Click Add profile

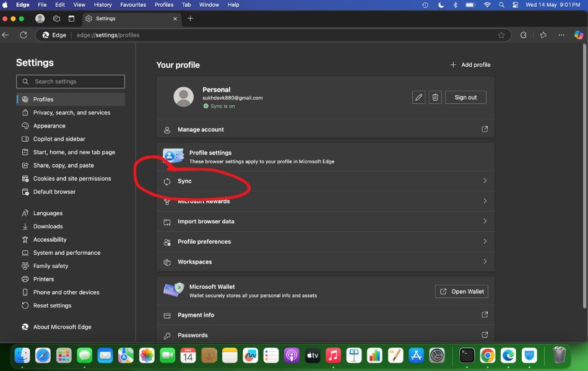tap(470, 65)
